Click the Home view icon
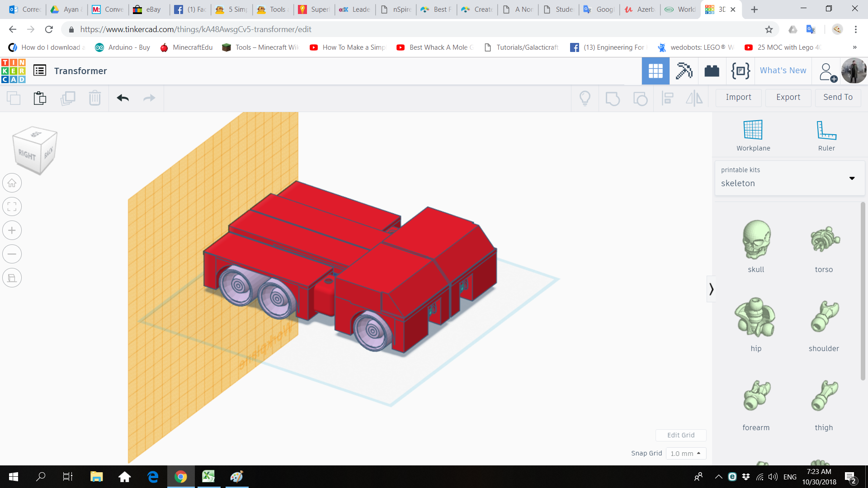Screen dimensions: 868x488 [x=12, y=183]
